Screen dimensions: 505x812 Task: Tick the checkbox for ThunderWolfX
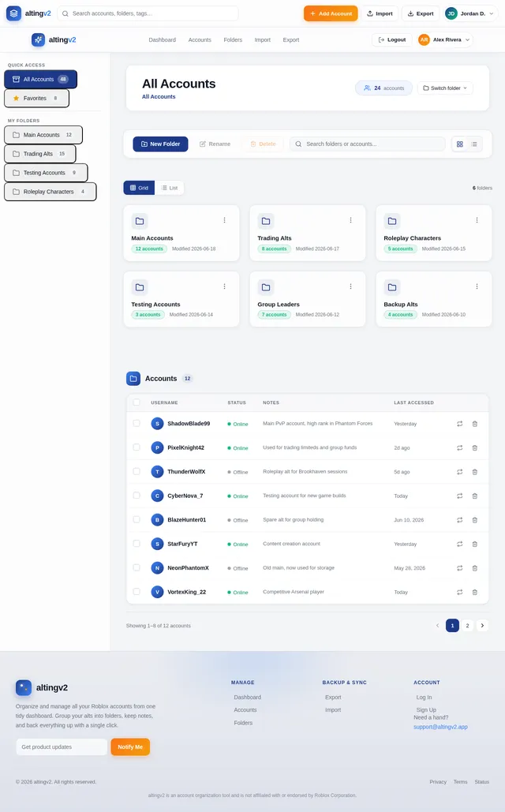click(x=137, y=471)
